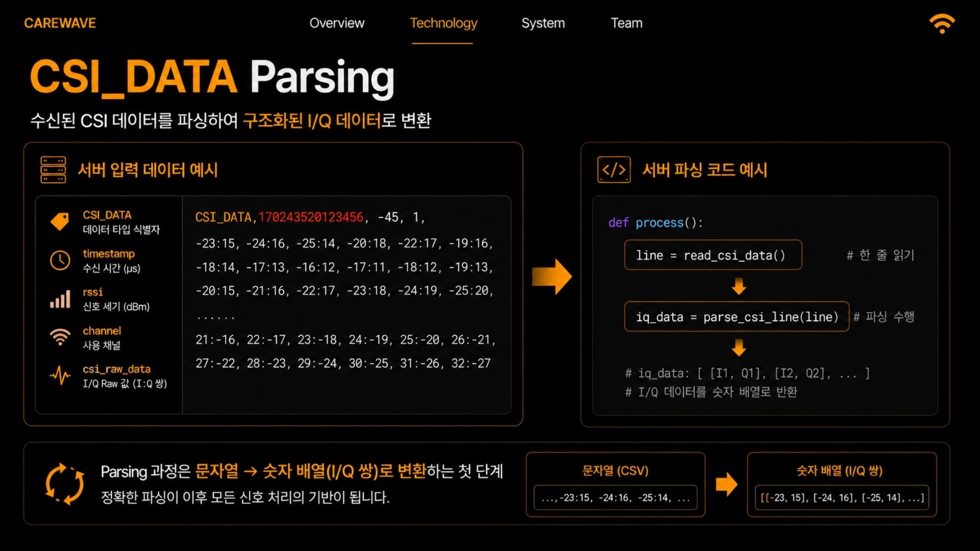Click the '문자열 (CSV)' label
The image size is (980, 551).
click(x=616, y=470)
